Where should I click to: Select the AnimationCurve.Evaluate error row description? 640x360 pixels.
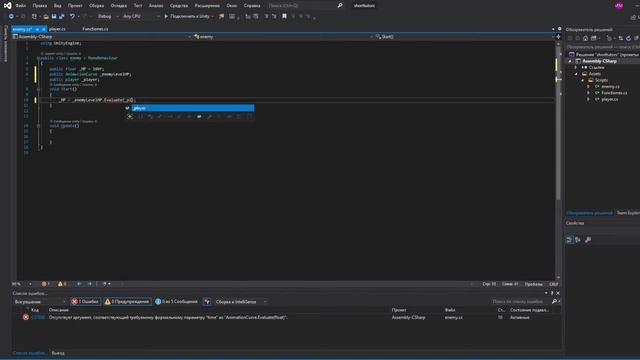(x=168, y=317)
